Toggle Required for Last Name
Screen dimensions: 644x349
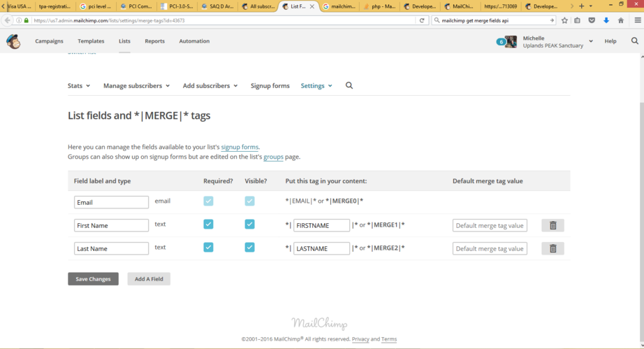(208, 247)
